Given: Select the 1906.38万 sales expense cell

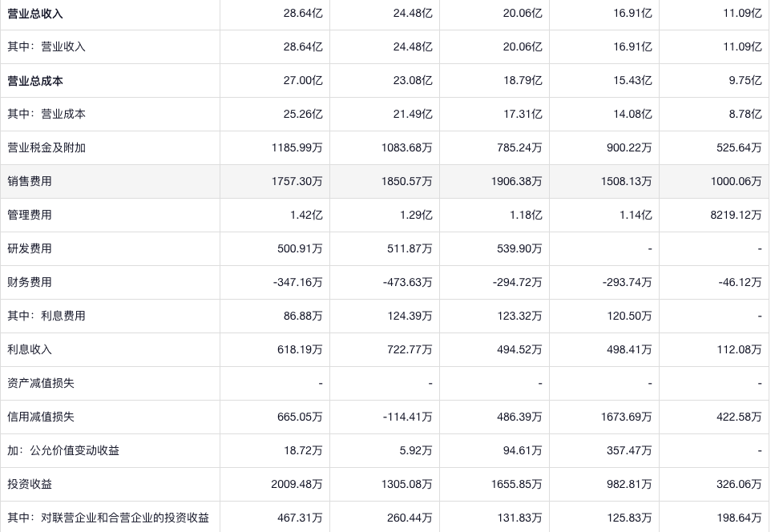Looking at the screenshot, I should coord(516,182).
